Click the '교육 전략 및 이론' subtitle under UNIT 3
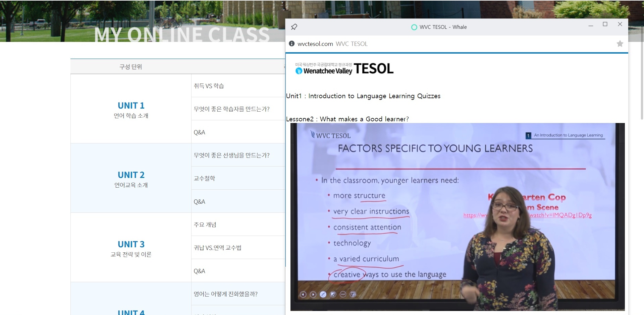The width and height of the screenshot is (644, 315). pyautogui.click(x=131, y=254)
